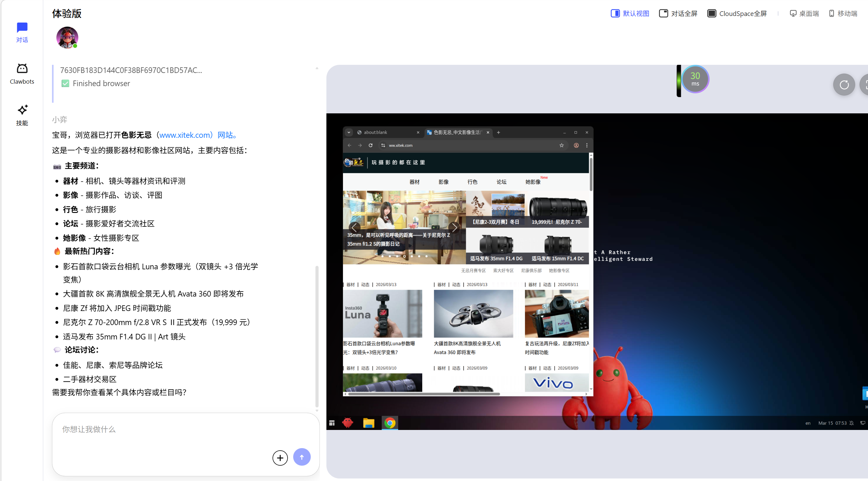Send the message with the purple arrow button

302,457
